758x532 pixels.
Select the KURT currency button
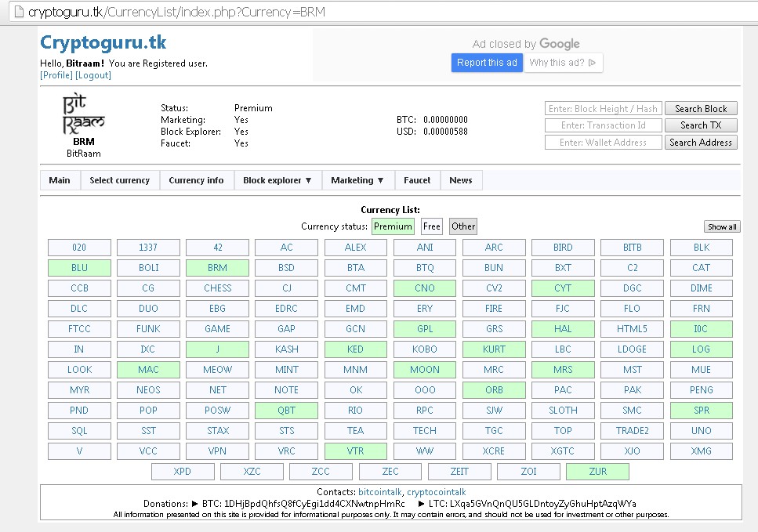coord(494,349)
